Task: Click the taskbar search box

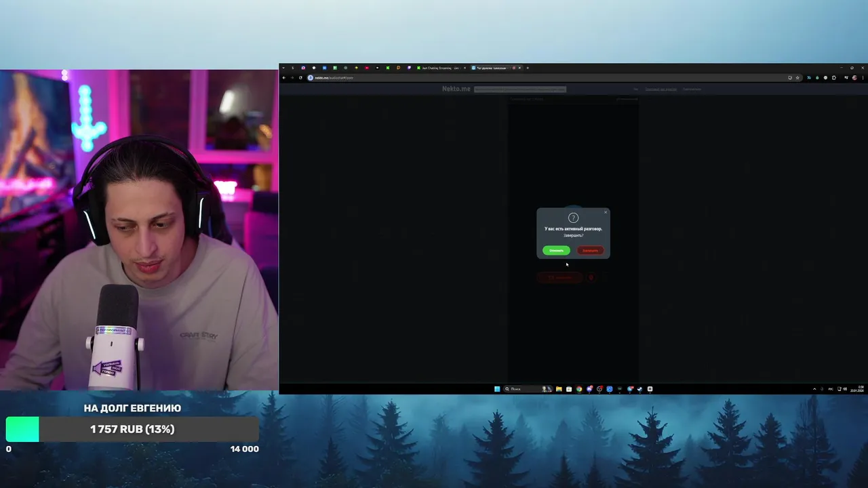Action: click(x=528, y=389)
